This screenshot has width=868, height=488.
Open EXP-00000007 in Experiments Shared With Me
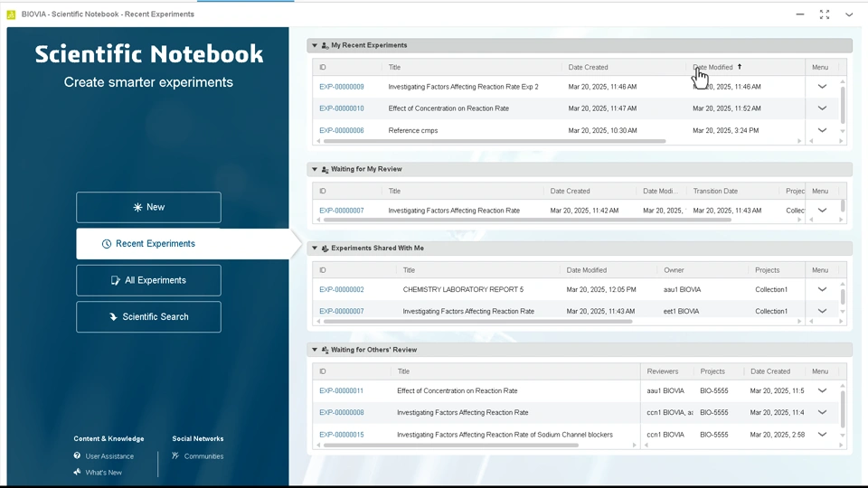click(x=342, y=311)
